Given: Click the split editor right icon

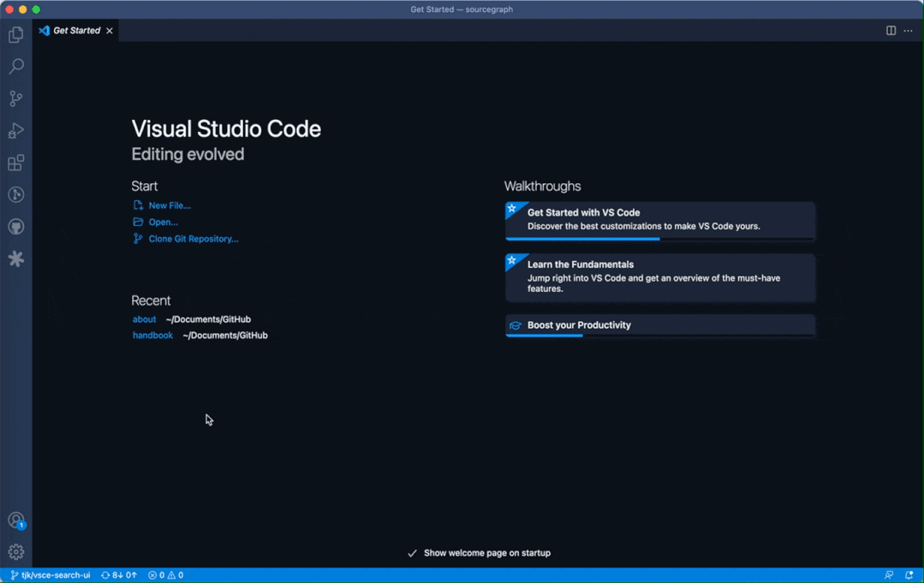Looking at the screenshot, I should 891,31.
